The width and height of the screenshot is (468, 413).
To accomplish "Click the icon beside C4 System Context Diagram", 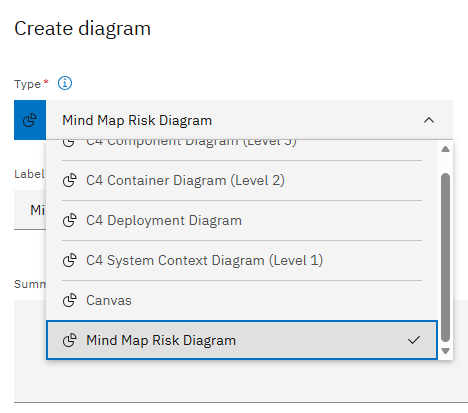I will click(70, 260).
